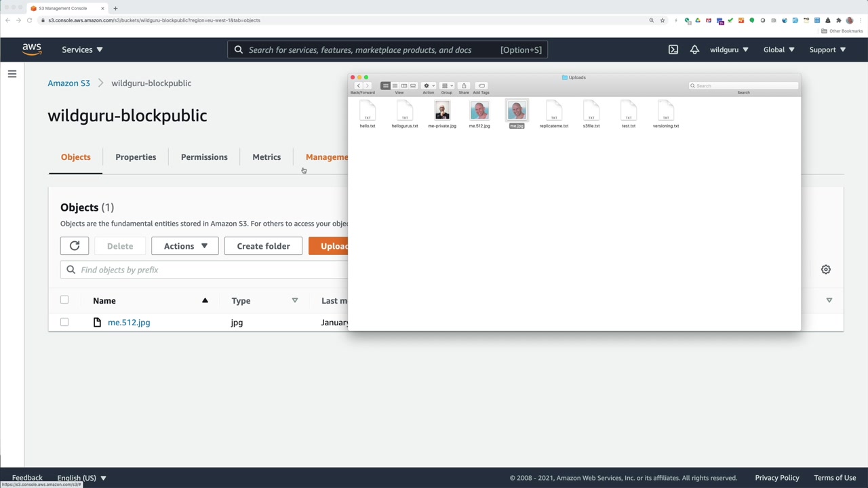This screenshot has width=868, height=488.
Task: Click the refresh objects button
Action: 75,246
